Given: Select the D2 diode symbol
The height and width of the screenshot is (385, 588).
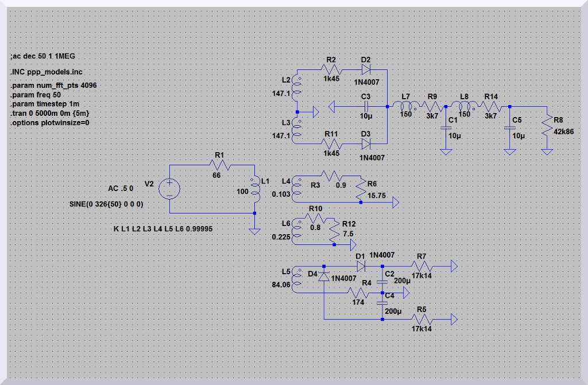Looking at the screenshot, I should tap(365, 69).
